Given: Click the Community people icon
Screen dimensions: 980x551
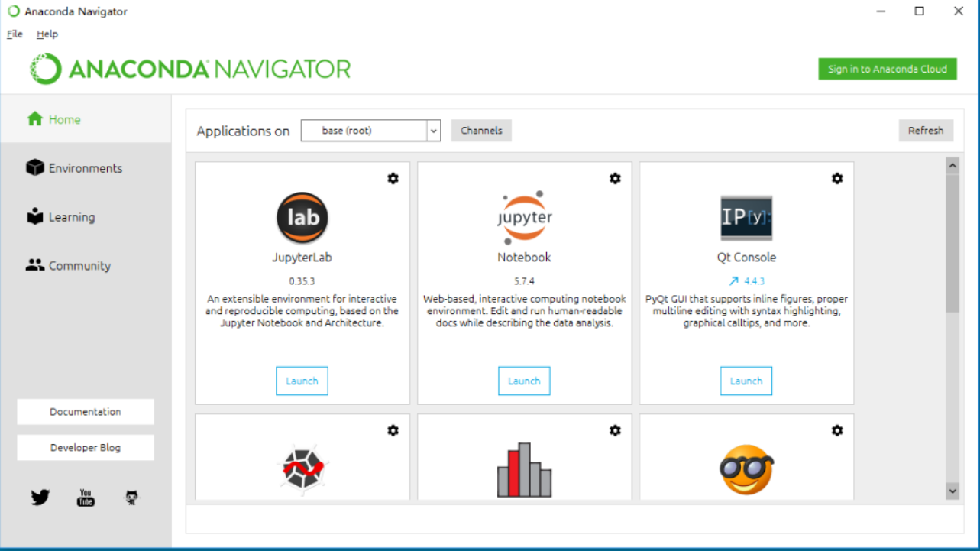Looking at the screenshot, I should (x=34, y=265).
